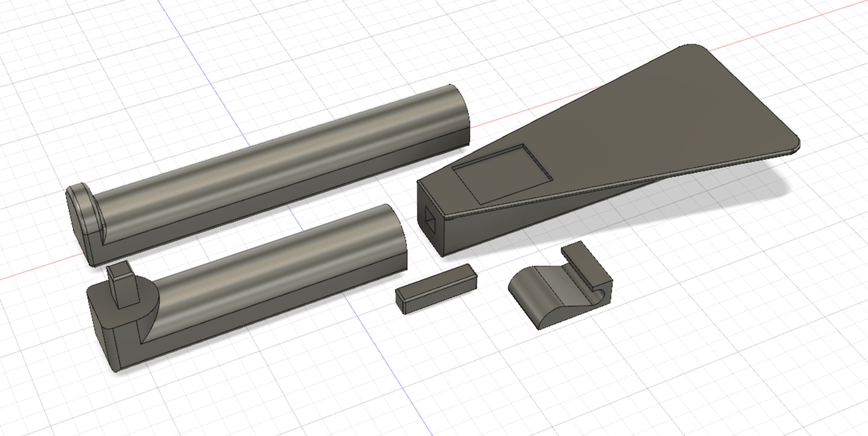Select the small rectangular bar body
Image resolution: width=868 pixels, height=436 pixels.
click(436, 289)
